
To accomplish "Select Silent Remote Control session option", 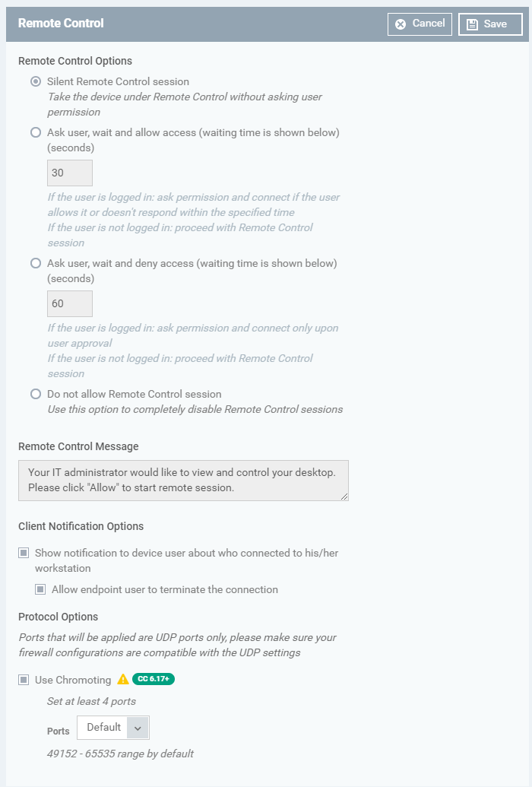I will [x=36, y=81].
